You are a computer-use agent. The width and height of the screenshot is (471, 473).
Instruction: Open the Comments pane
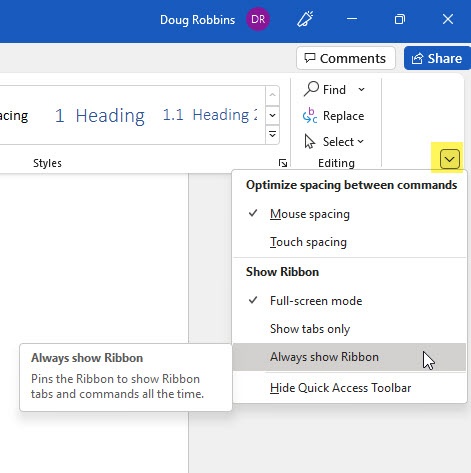[346, 58]
